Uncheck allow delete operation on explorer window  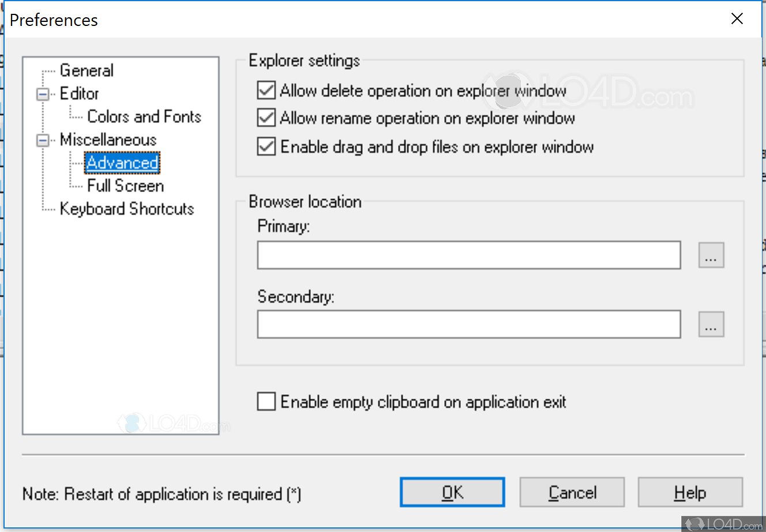(265, 90)
